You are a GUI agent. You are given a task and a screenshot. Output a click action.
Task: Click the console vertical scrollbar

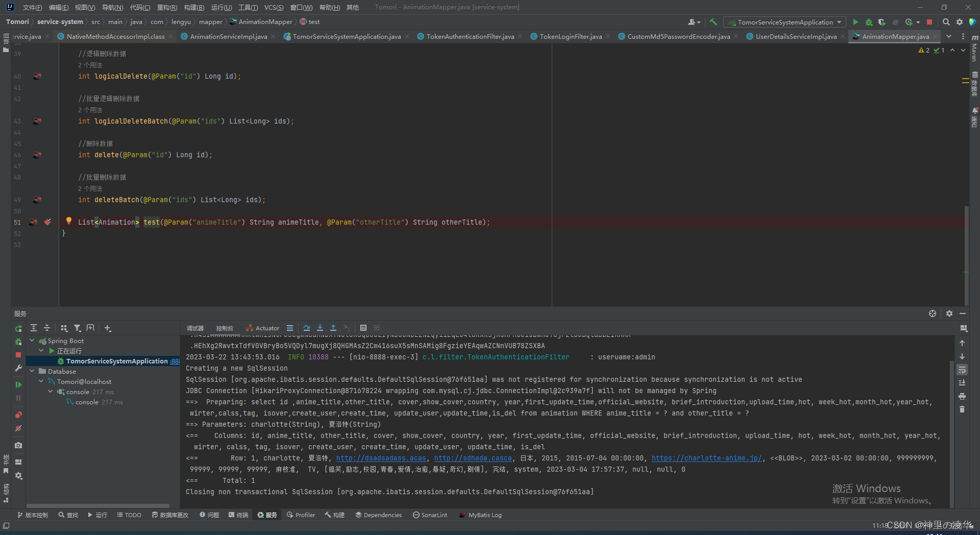[x=951, y=434]
